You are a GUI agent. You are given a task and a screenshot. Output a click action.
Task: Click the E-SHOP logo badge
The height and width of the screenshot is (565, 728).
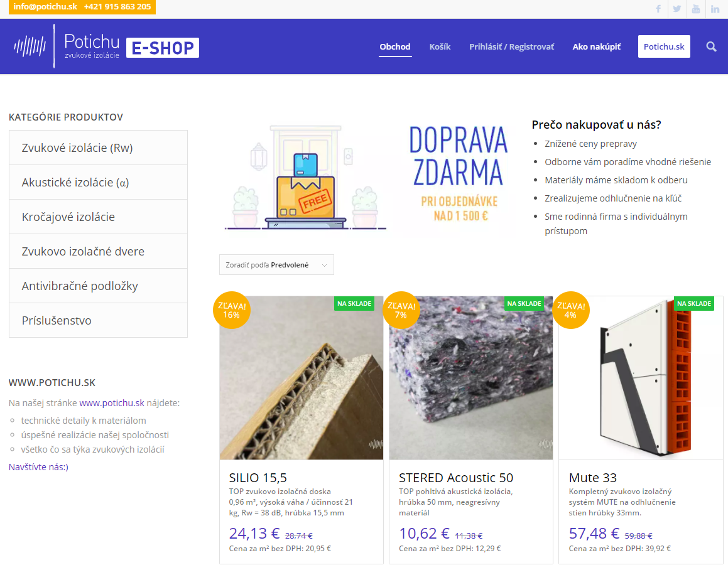point(163,48)
